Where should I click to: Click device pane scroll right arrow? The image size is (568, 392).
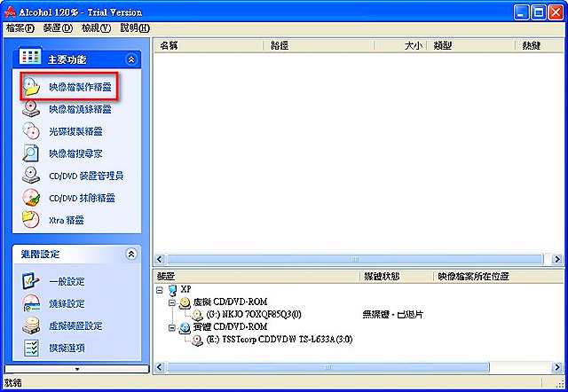point(557,367)
